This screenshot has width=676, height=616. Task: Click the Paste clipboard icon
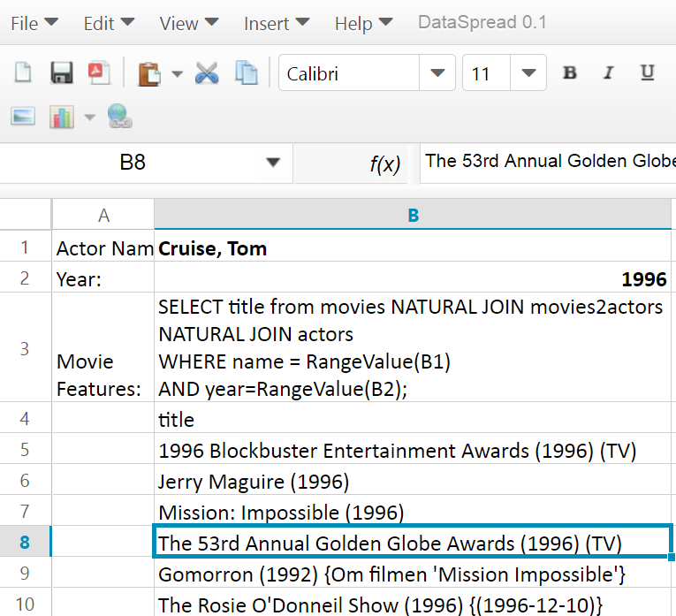click(149, 73)
